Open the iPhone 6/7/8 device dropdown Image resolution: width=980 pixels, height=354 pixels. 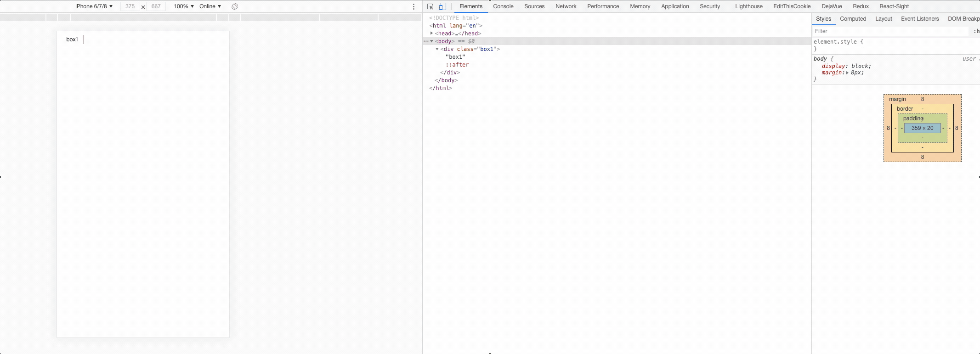(x=94, y=6)
